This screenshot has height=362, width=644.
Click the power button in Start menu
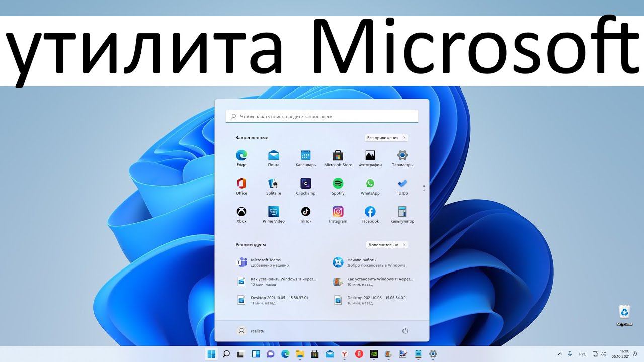pyautogui.click(x=405, y=331)
